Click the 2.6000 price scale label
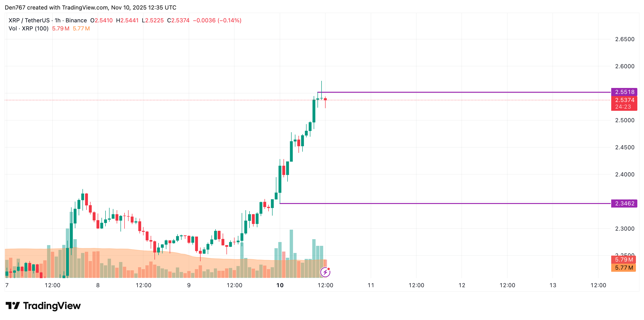Viewport: 644px width, 320px height. (625, 66)
